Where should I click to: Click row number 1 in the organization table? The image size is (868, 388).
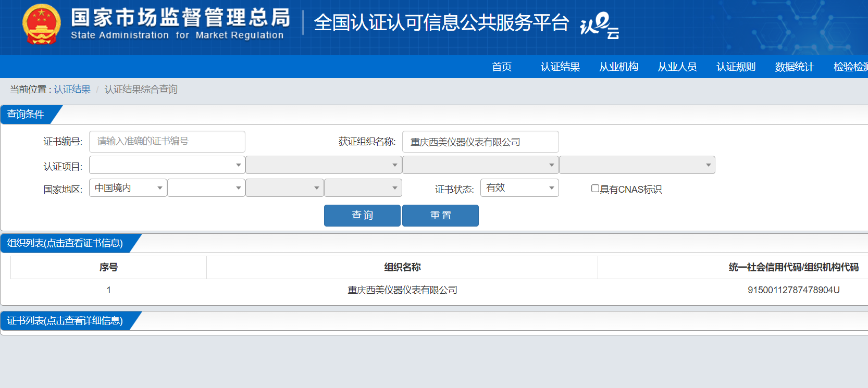108,290
